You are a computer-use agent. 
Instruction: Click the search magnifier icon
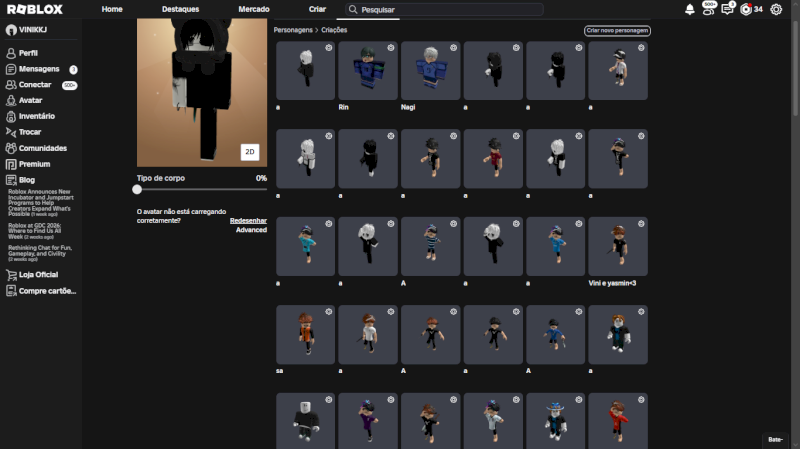click(x=353, y=9)
